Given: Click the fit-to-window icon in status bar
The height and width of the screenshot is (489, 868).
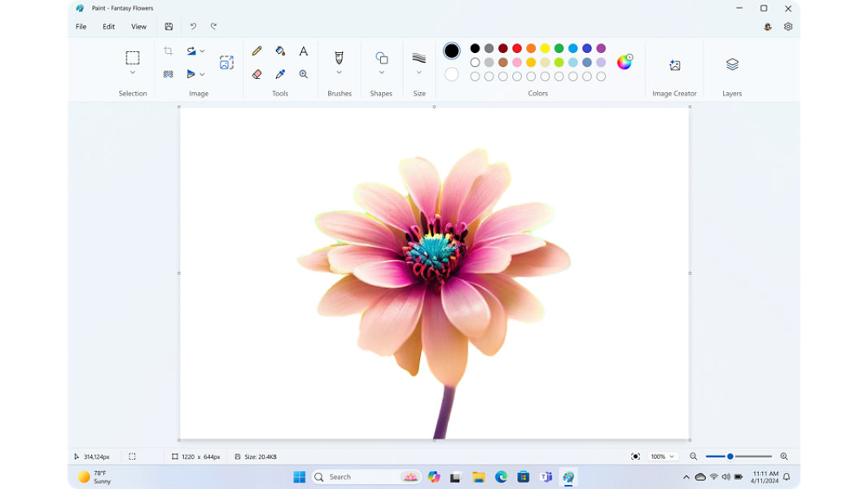Looking at the screenshot, I should point(635,456).
